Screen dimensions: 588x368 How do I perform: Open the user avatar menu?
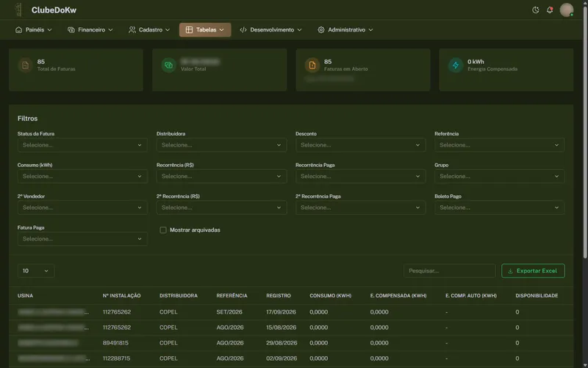566,10
